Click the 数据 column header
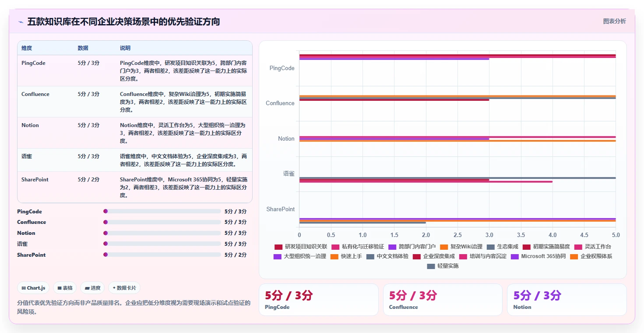Image resolution: width=644 pixels, height=333 pixels. (83, 48)
